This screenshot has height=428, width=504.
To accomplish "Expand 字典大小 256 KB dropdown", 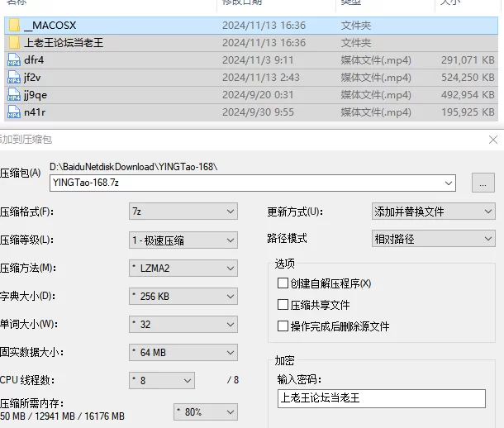I will (183, 297).
